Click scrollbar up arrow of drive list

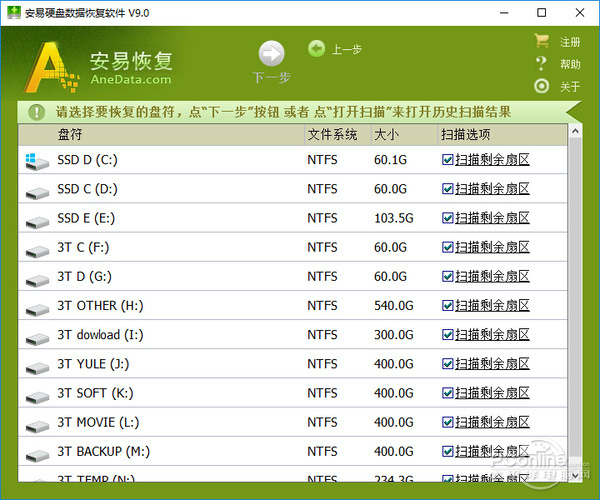pos(575,132)
